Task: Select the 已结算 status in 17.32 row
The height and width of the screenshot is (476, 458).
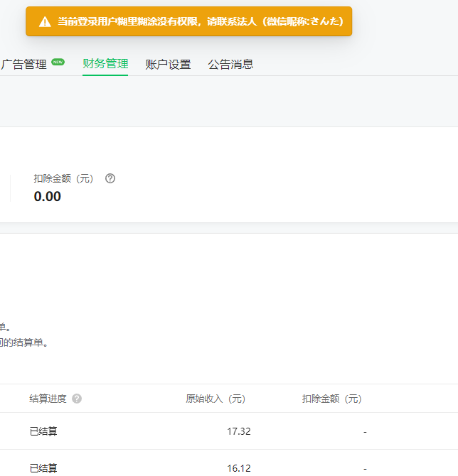Action: (x=43, y=431)
